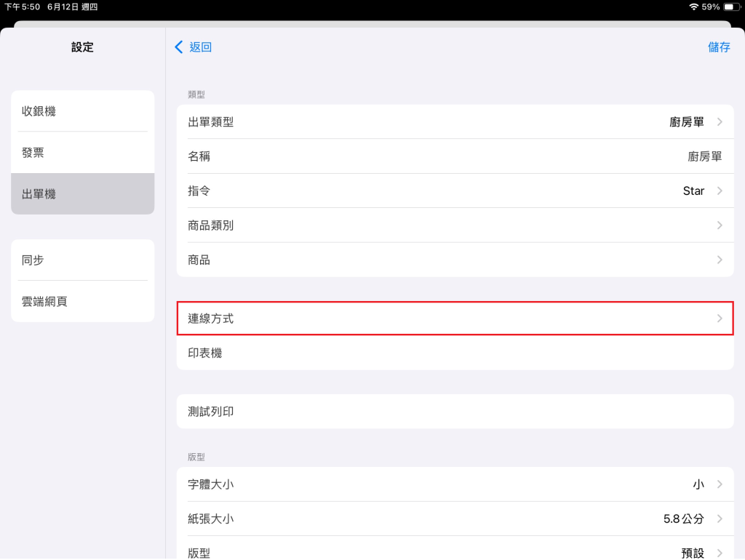745x560 pixels.
Task: Tap chevron on 指令 row
Action: click(x=720, y=191)
